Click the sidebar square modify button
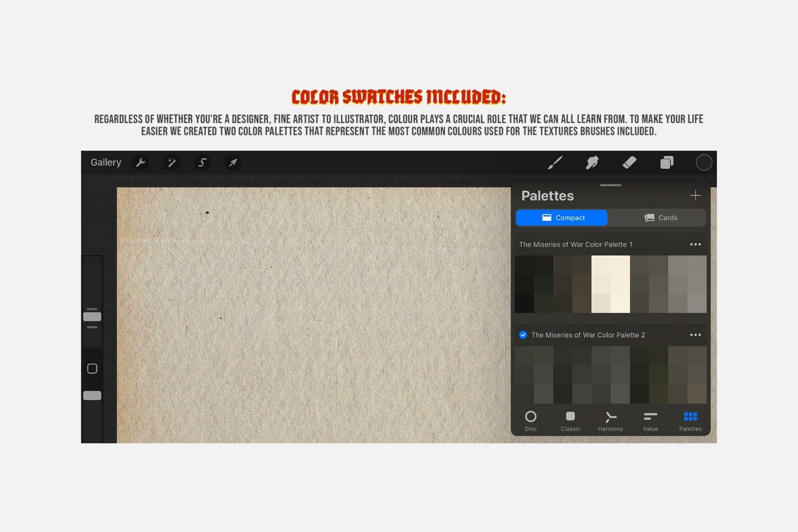 click(x=92, y=369)
